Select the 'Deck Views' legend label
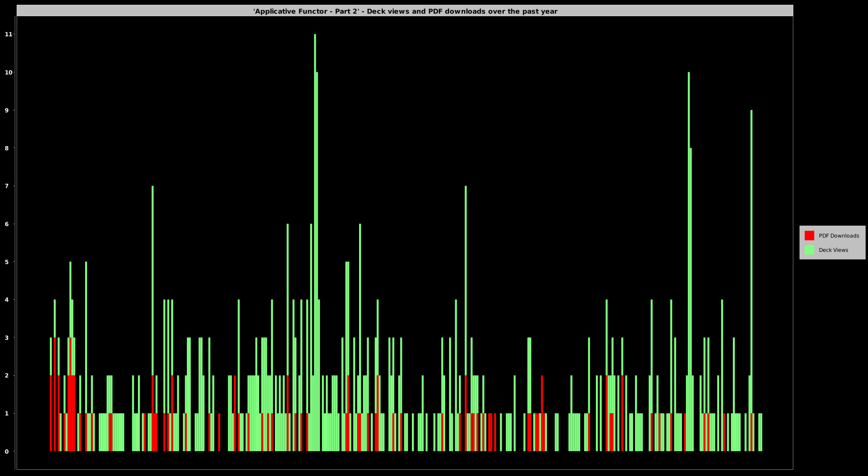Image resolution: width=868 pixels, height=476 pixels. pos(833,250)
